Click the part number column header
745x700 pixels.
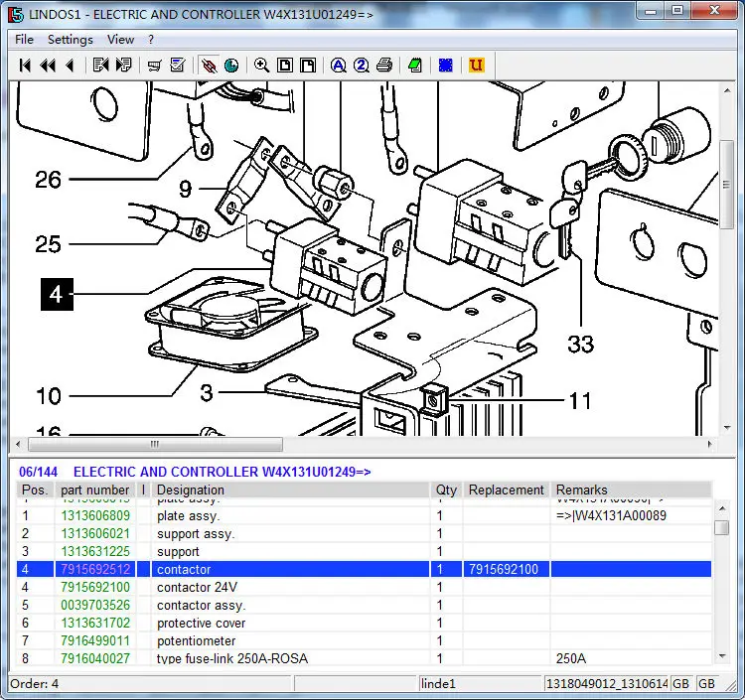tap(95, 490)
